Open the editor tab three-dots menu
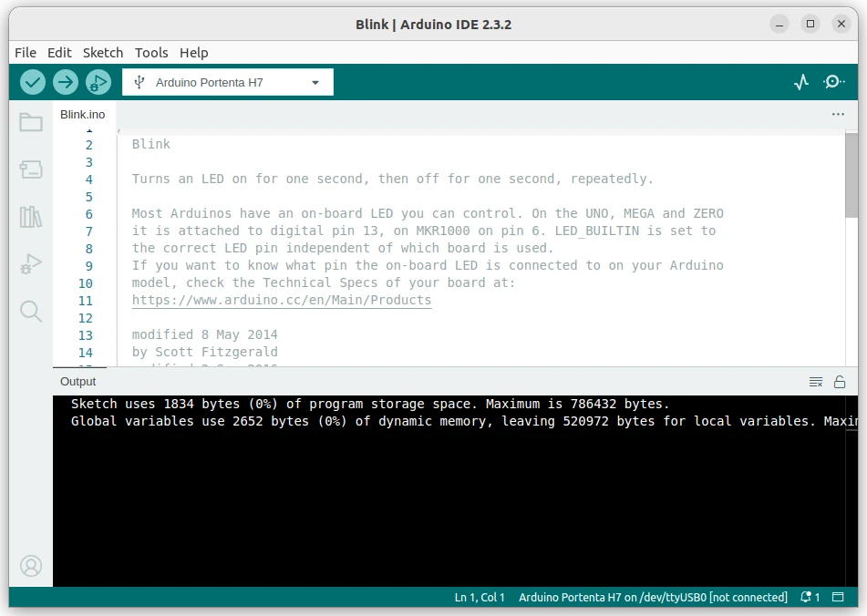 tap(838, 114)
